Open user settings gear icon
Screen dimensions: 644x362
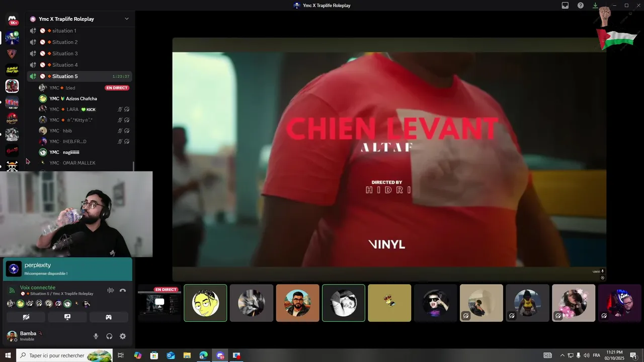point(123,336)
